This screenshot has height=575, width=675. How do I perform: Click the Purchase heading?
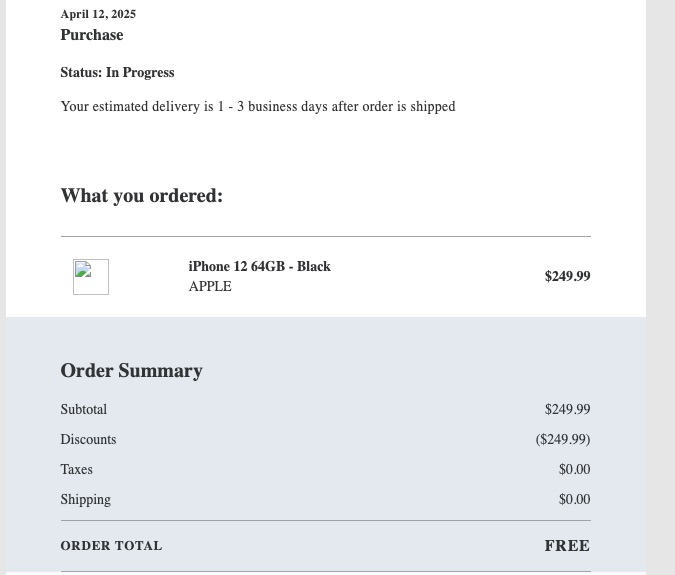92,35
